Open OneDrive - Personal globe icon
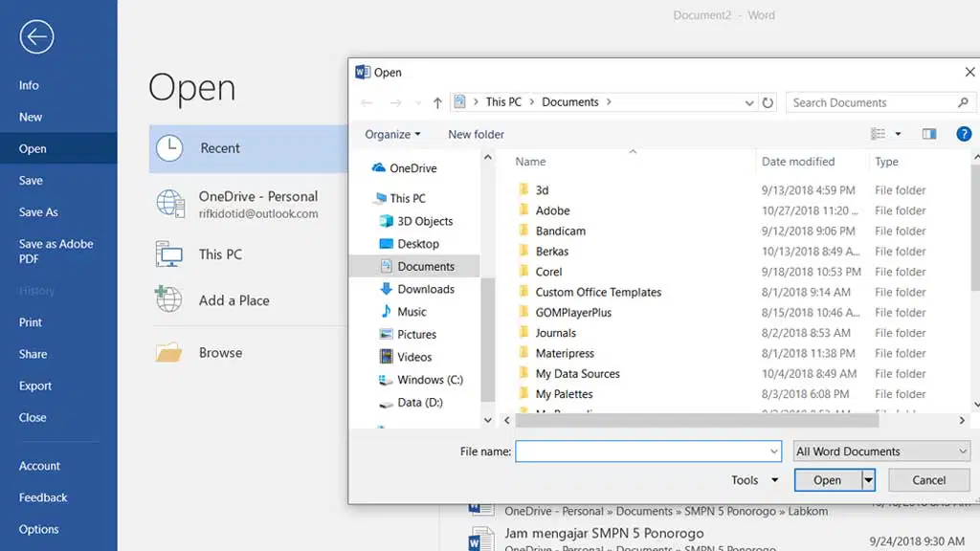980x551 pixels. click(170, 204)
